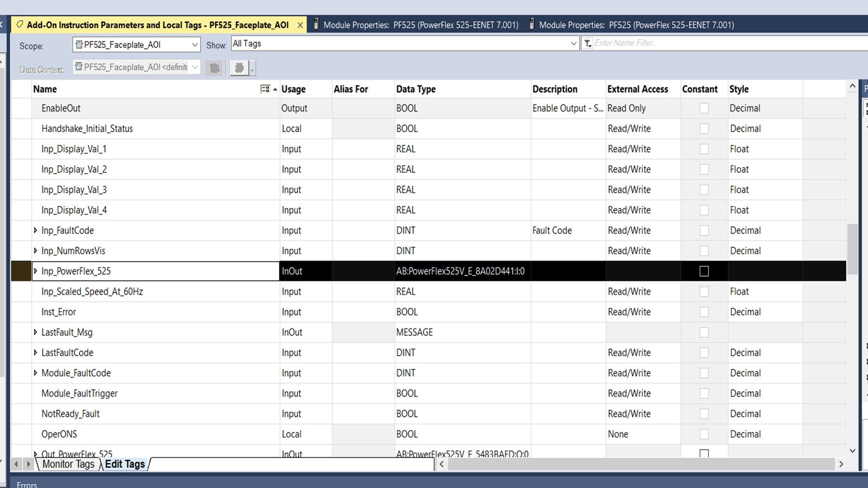Screen dimensions: 868x488
Task: Toggle Constant checkbox for Inp_FaultCode
Action: pyautogui.click(x=704, y=230)
